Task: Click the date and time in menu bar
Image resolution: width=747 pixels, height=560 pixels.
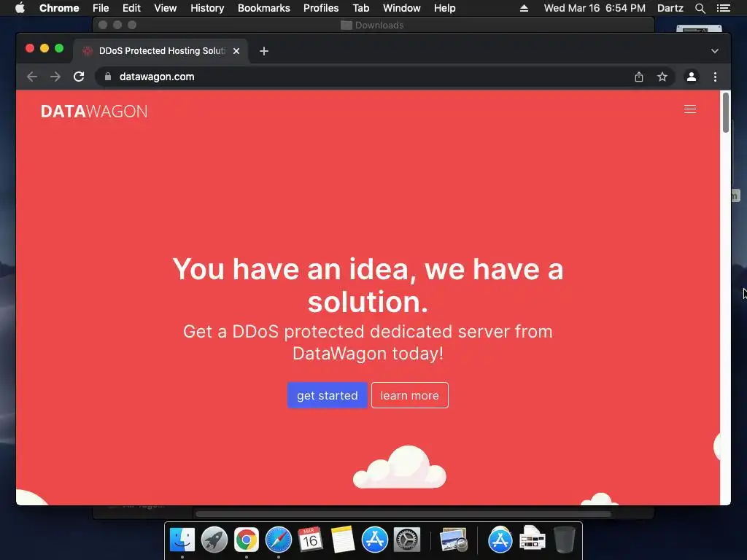Action: coord(595,8)
